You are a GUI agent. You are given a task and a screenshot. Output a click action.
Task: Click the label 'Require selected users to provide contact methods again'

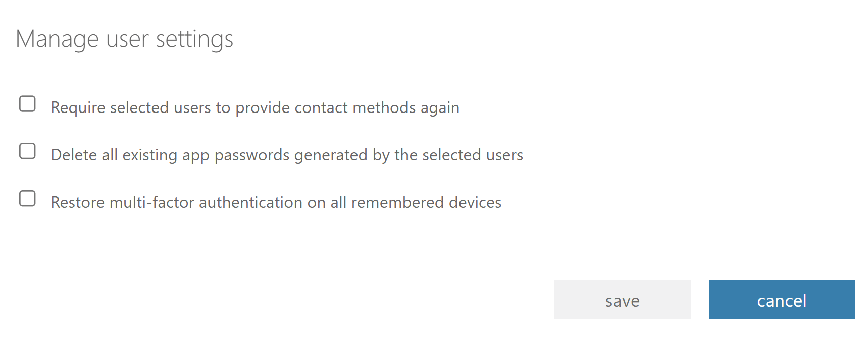tap(255, 107)
